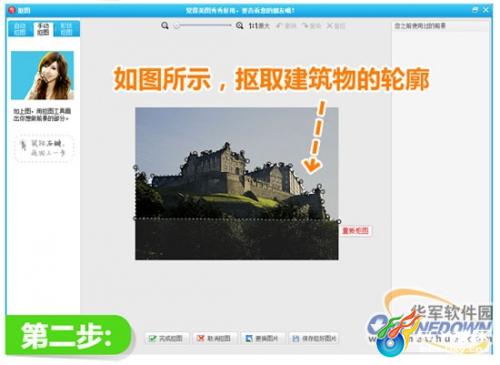This screenshot has height=365, width=500.
Task: Click the selection anchor node at outline's right end
Action: (x=339, y=221)
